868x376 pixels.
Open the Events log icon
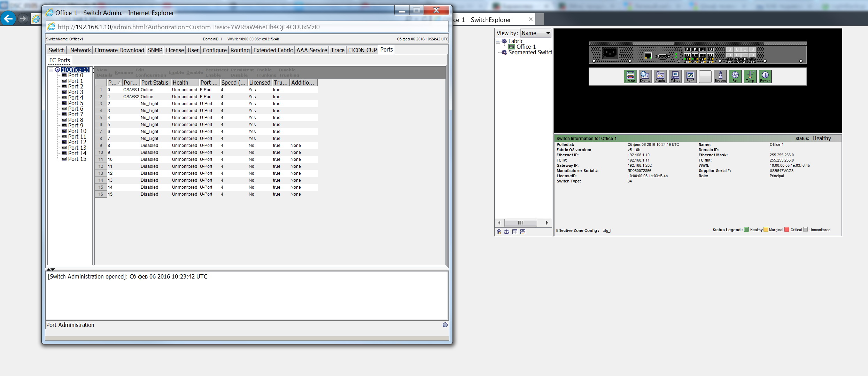tap(645, 77)
